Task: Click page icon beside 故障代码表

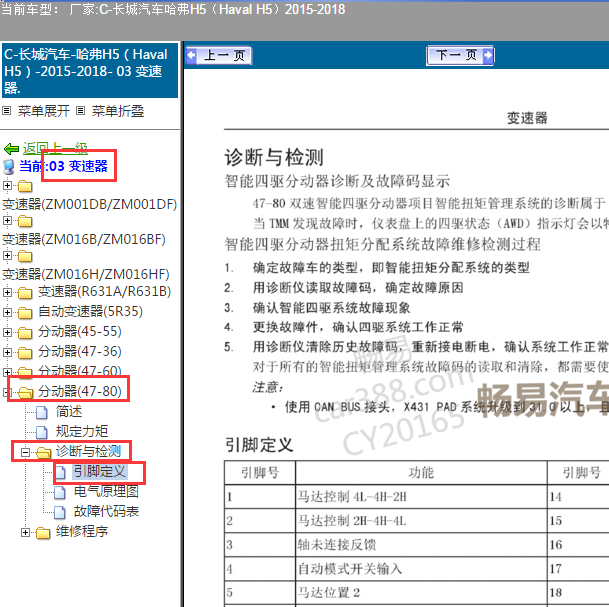Action: coord(59,512)
